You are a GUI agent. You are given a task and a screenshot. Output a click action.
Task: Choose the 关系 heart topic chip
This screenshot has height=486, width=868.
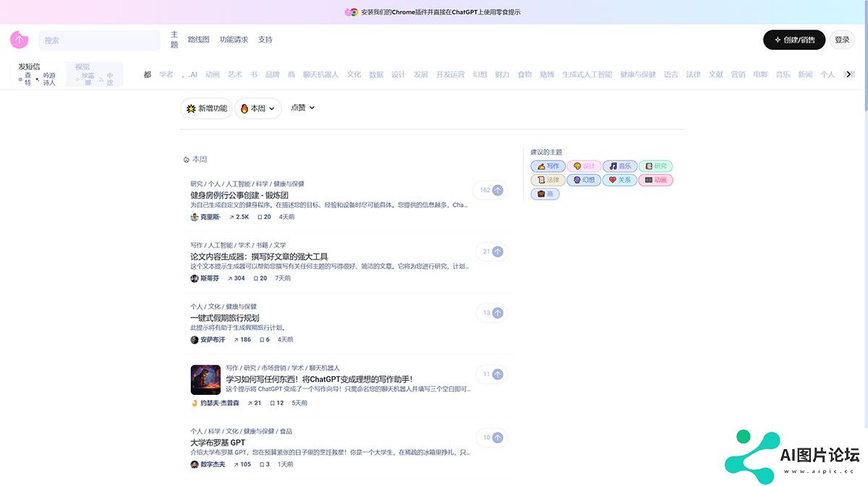tap(619, 180)
